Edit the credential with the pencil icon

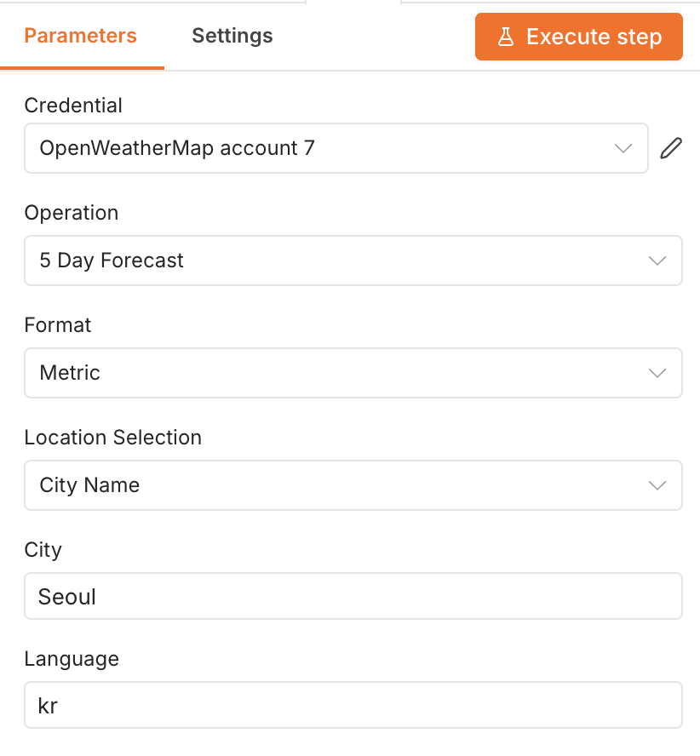click(x=671, y=148)
